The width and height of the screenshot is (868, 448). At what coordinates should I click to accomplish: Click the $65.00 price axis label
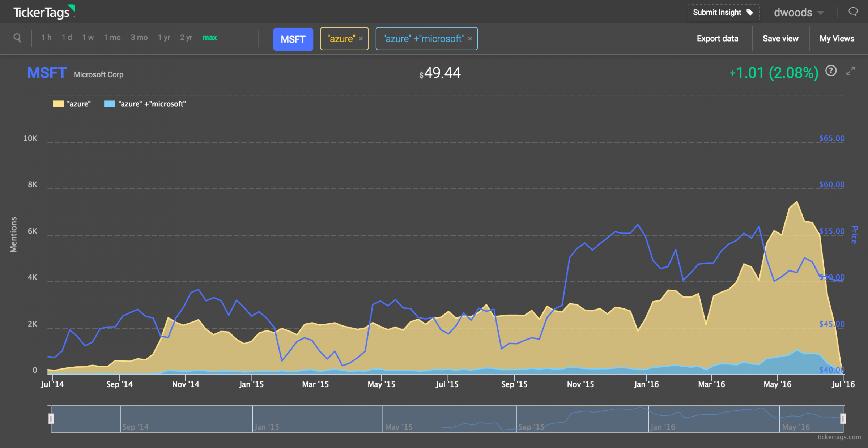(832, 138)
